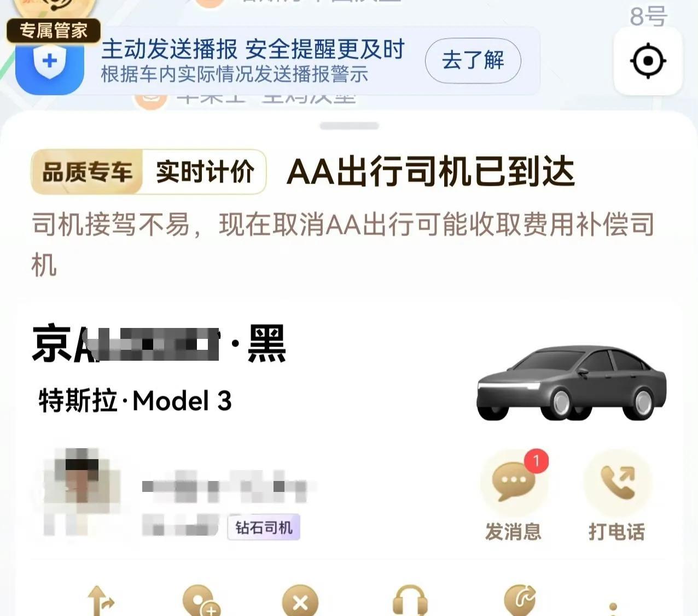The height and width of the screenshot is (616, 698).
Task: Tap the cancel order X icon
Action: 300,601
